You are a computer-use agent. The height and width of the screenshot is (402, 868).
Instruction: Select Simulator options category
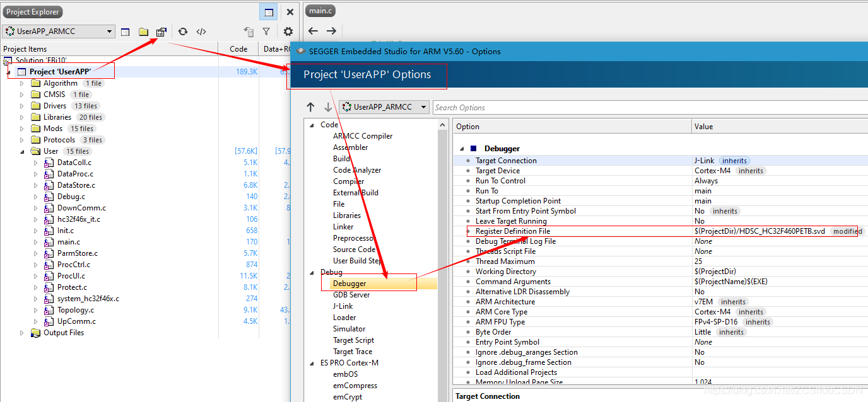[349, 329]
